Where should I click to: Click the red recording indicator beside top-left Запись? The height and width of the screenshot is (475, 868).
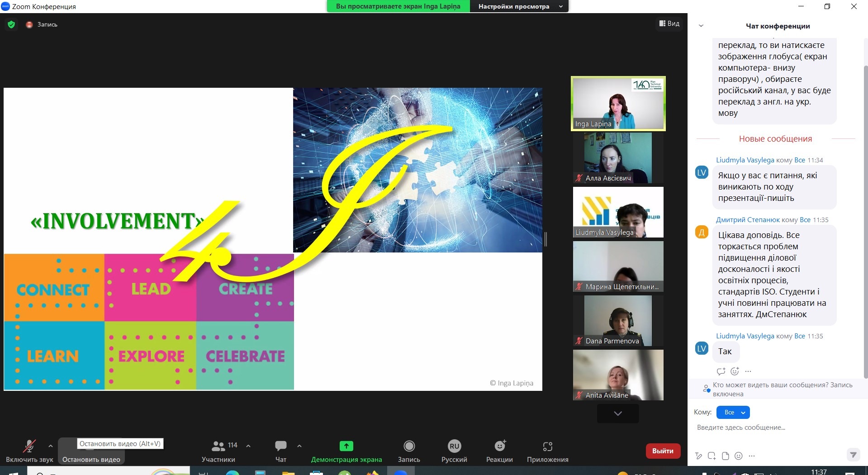[29, 25]
